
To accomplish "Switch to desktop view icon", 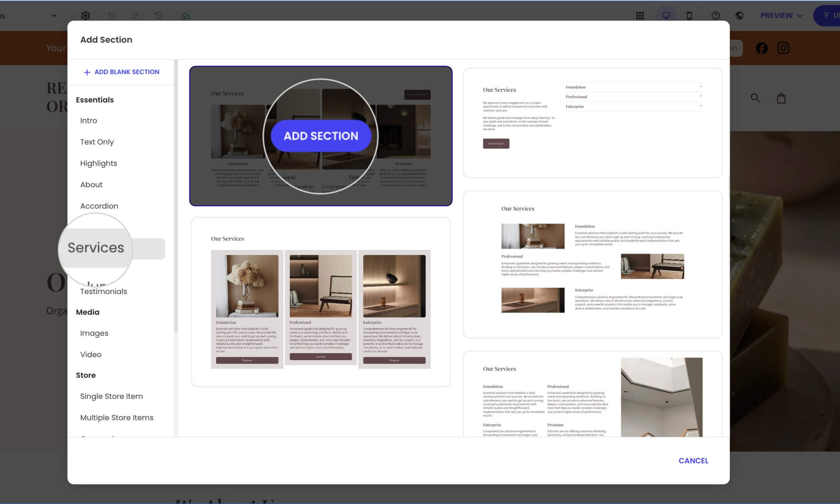I will [666, 16].
